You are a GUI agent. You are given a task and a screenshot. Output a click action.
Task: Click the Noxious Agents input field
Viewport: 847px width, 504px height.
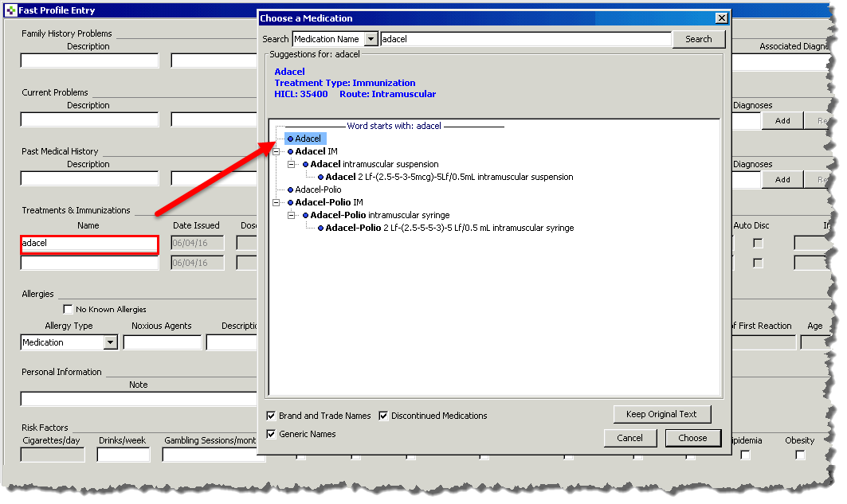pyautogui.click(x=162, y=342)
